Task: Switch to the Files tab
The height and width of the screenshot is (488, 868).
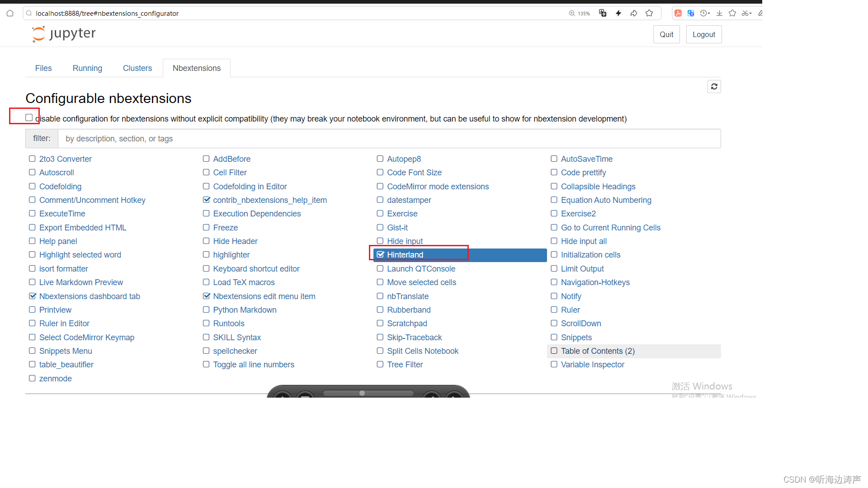Action: (43, 68)
